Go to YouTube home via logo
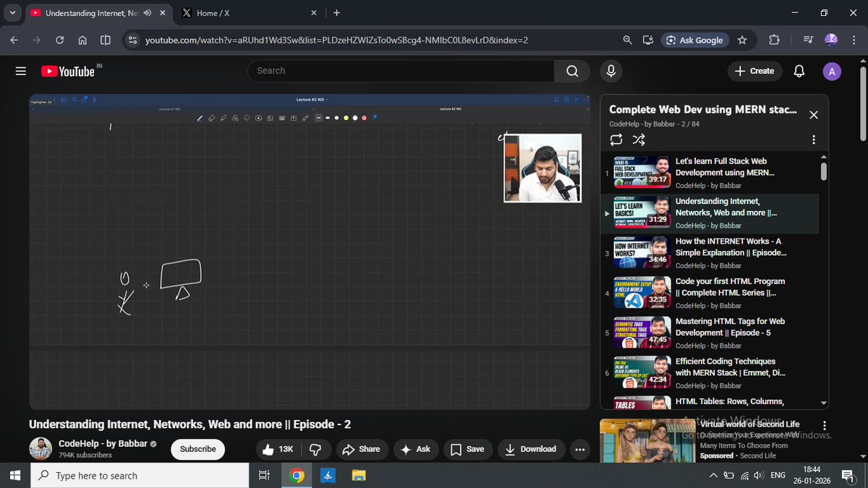The height and width of the screenshot is (488, 868). pyautogui.click(x=68, y=71)
